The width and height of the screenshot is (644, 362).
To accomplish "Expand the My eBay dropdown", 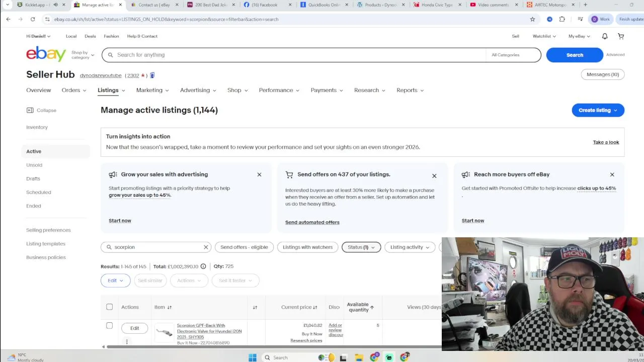I will coord(579,36).
